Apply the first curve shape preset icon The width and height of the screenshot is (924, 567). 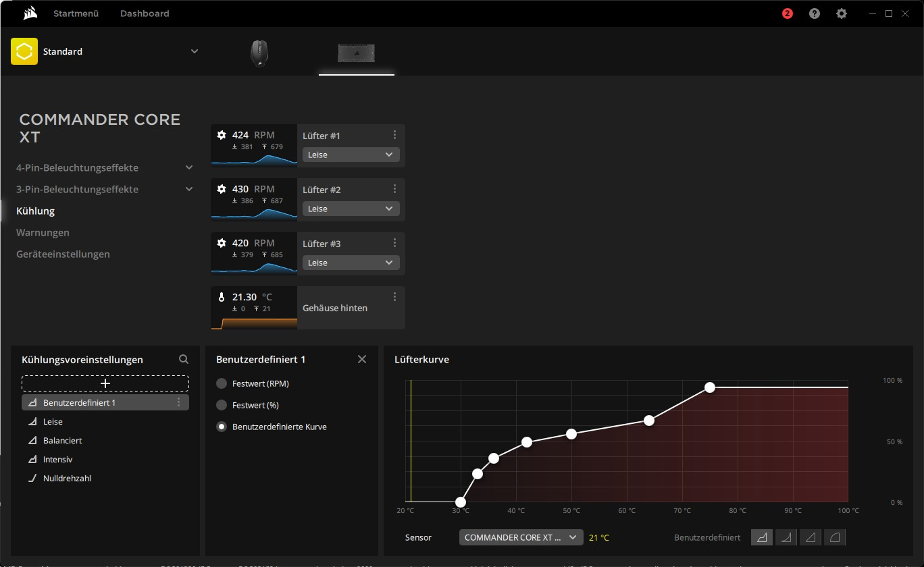tap(762, 537)
